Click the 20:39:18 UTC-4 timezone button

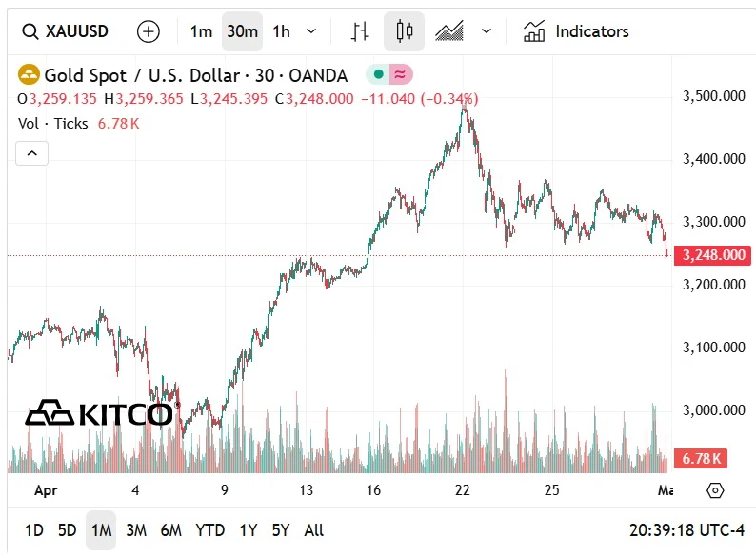pyautogui.click(x=686, y=530)
